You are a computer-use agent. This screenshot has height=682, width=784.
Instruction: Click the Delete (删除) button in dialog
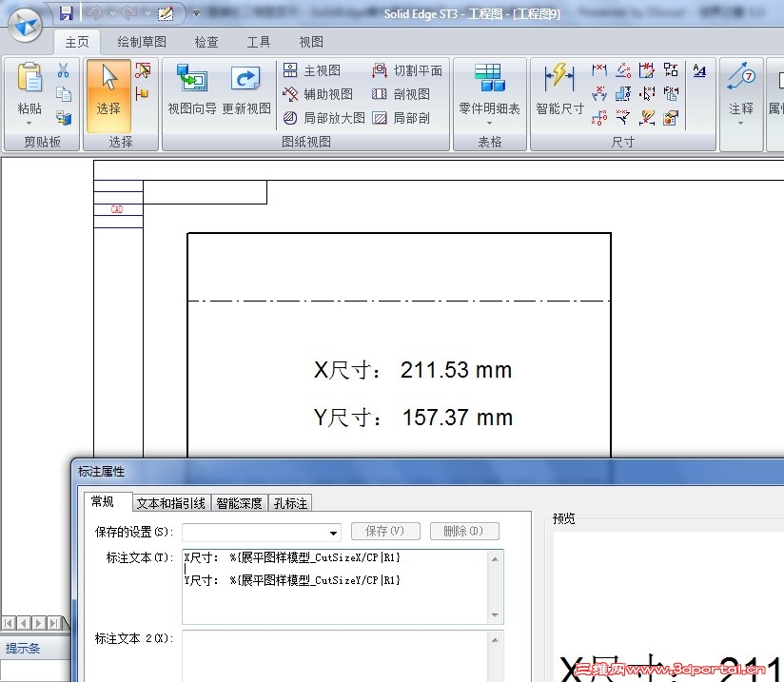point(464,531)
